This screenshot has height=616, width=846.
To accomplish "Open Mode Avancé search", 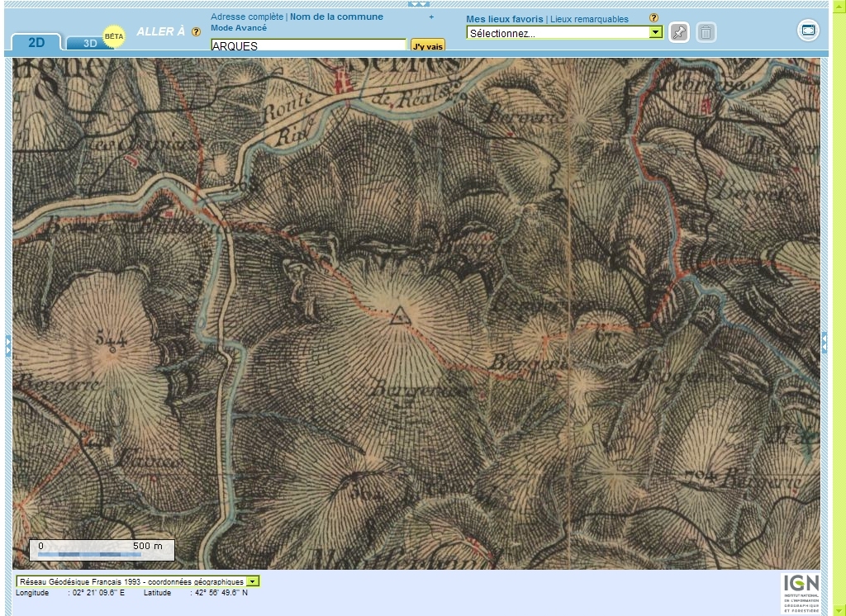I will 239,28.
